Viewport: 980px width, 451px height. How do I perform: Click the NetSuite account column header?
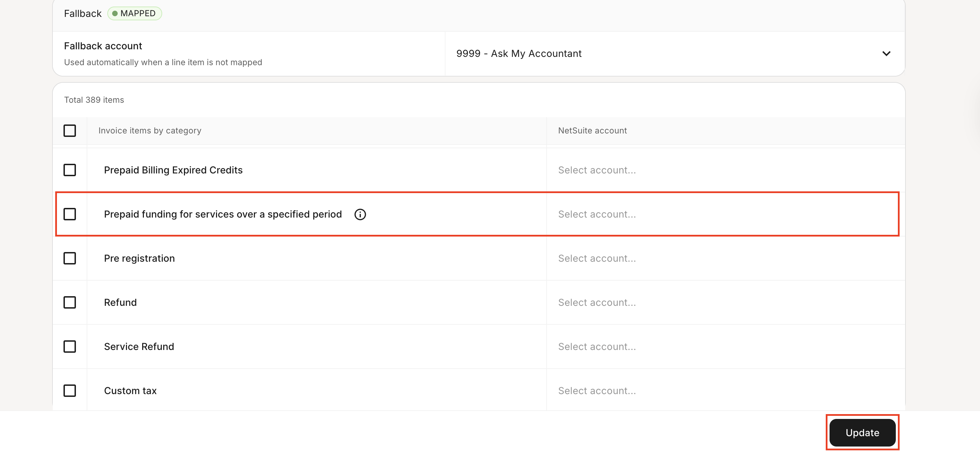[592, 130]
